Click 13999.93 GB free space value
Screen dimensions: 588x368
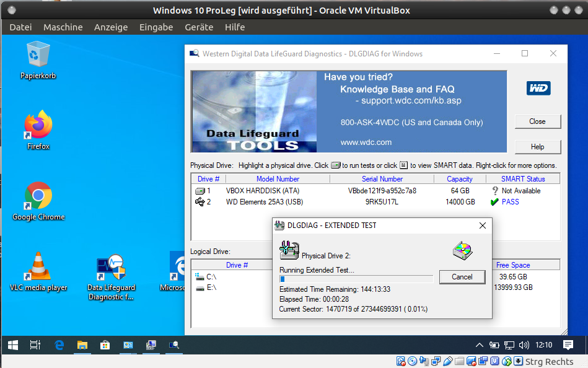pyautogui.click(x=513, y=287)
